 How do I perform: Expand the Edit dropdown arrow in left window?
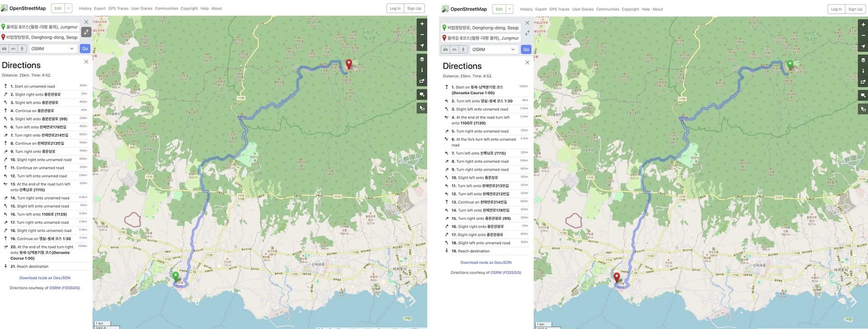69,8
